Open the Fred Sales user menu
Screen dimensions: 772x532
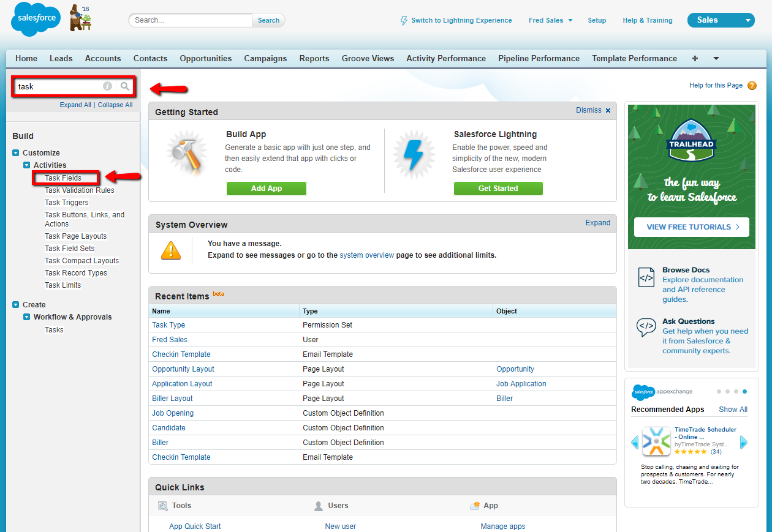point(550,20)
